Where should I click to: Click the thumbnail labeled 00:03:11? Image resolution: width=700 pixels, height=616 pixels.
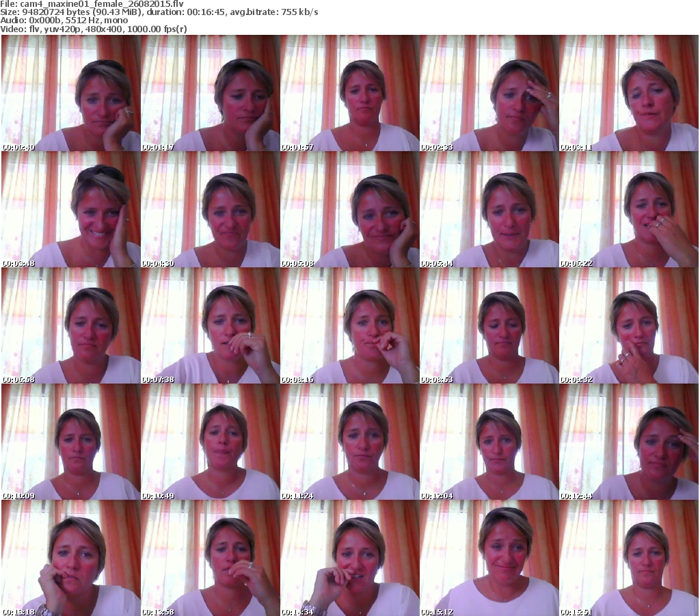coord(629,93)
